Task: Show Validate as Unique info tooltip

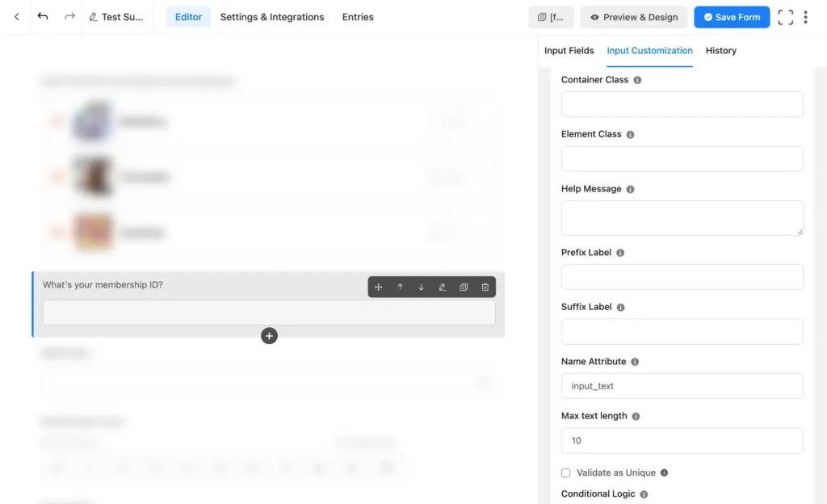Action: [664, 472]
